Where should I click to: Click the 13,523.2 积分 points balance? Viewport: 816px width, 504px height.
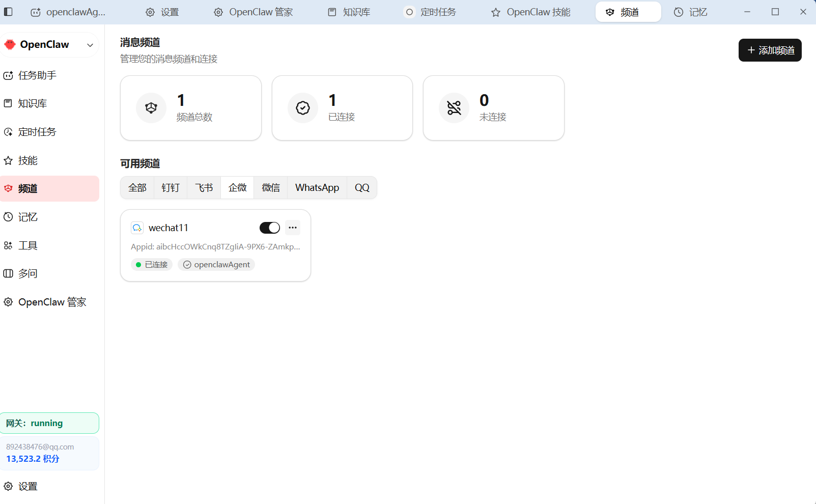(x=33, y=459)
